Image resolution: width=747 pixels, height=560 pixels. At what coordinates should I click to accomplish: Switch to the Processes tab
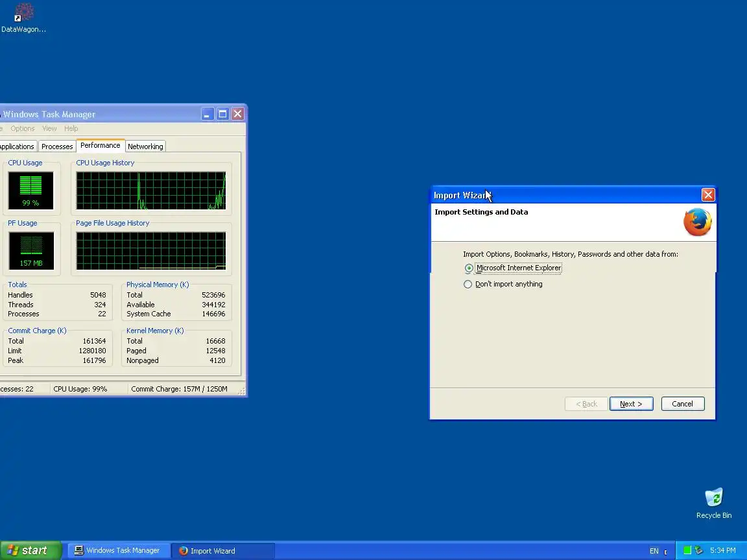57,146
